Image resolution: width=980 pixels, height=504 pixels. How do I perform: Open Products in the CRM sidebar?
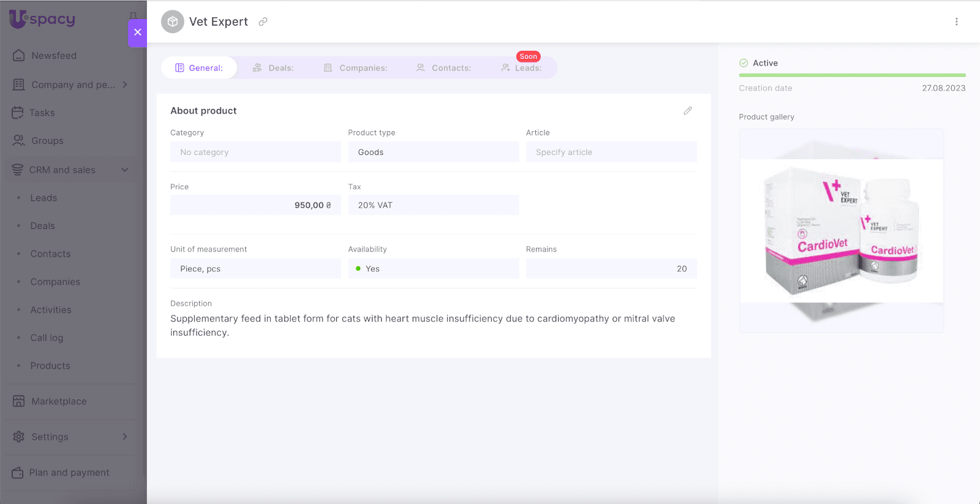(50, 366)
